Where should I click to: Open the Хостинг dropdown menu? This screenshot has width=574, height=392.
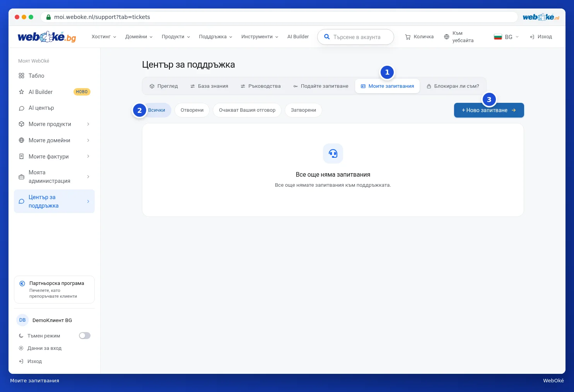pos(104,37)
